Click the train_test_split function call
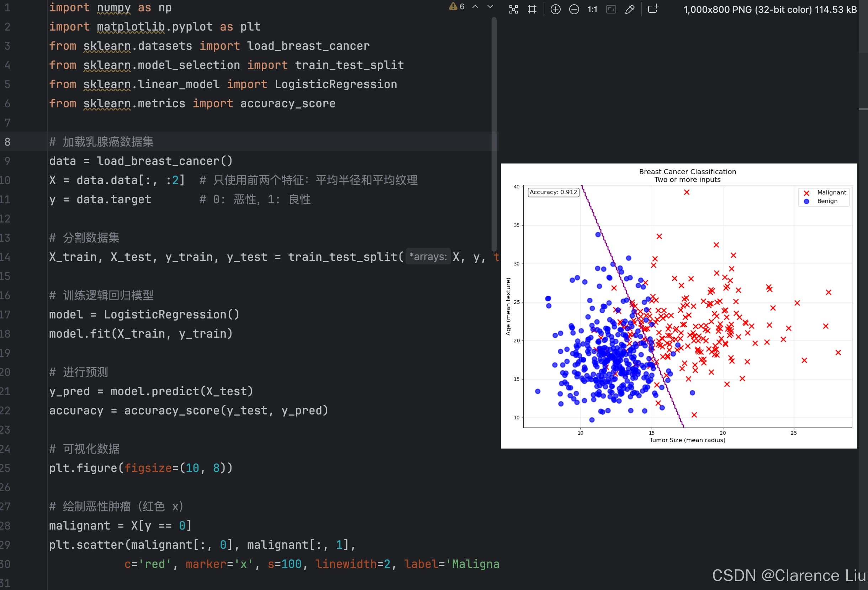The image size is (868, 590). [342, 257]
